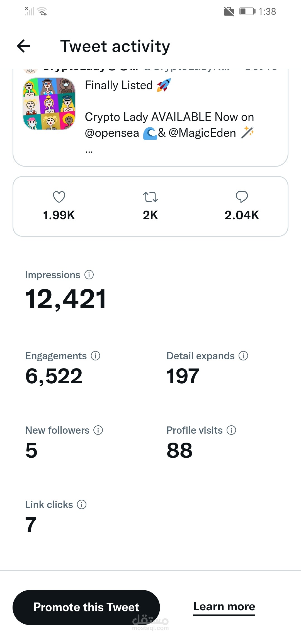The width and height of the screenshot is (301, 644).
Task: Open the Learn more link
Action: (x=224, y=606)
